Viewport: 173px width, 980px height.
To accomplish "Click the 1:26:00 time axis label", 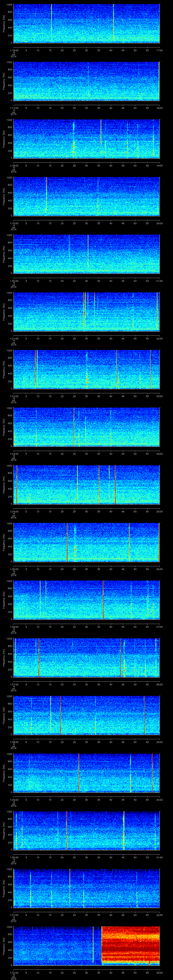I will [x=14, y=627].
